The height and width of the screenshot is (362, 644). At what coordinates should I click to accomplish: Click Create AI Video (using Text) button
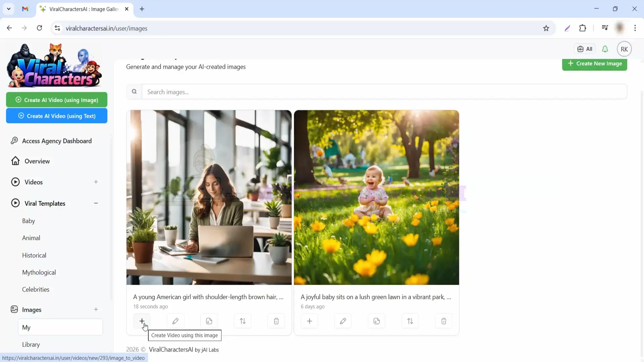pyautogui.click(x=57, y=116)
